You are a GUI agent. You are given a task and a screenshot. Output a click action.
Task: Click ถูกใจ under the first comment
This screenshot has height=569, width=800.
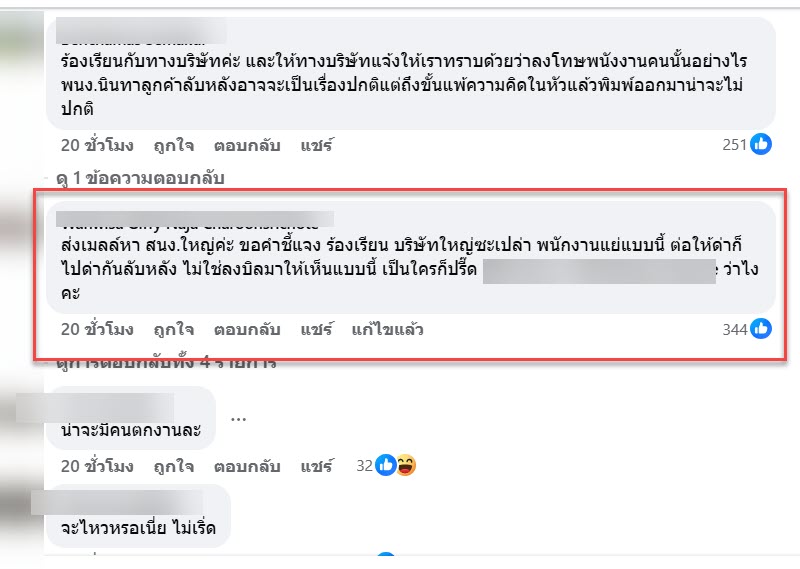[x=173, y=145]
